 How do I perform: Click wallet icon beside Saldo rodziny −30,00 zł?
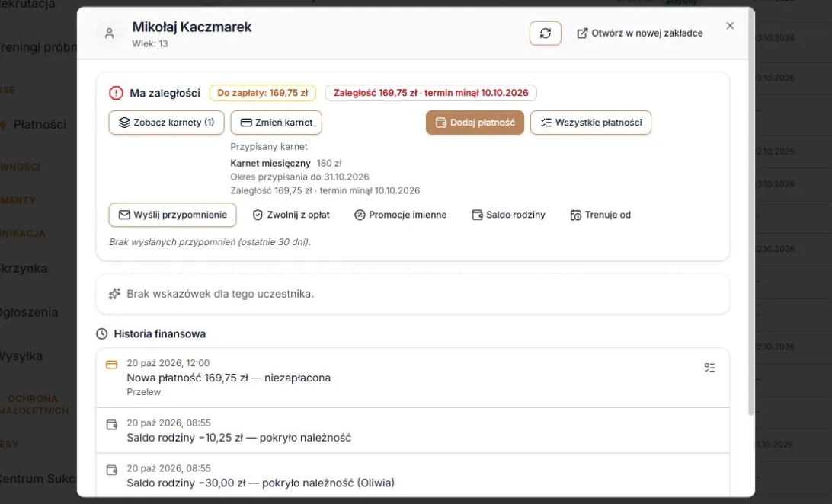click(111, 470)
